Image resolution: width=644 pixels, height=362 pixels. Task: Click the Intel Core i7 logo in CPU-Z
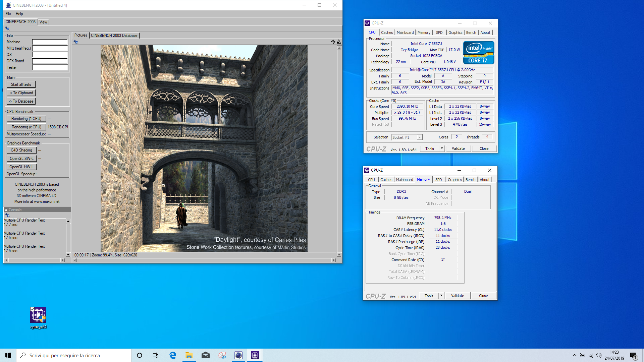click(x=479, y=53)
